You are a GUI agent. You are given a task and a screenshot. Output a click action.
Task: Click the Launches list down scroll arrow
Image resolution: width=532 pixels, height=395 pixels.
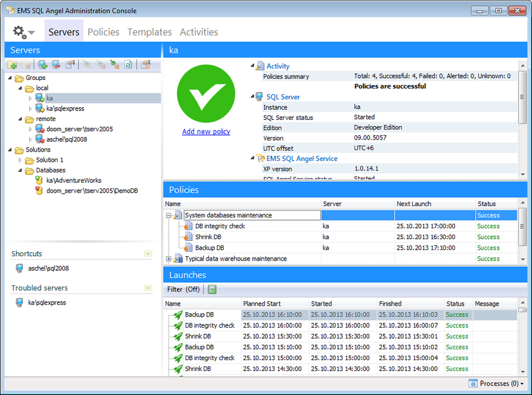coord(522,372)
